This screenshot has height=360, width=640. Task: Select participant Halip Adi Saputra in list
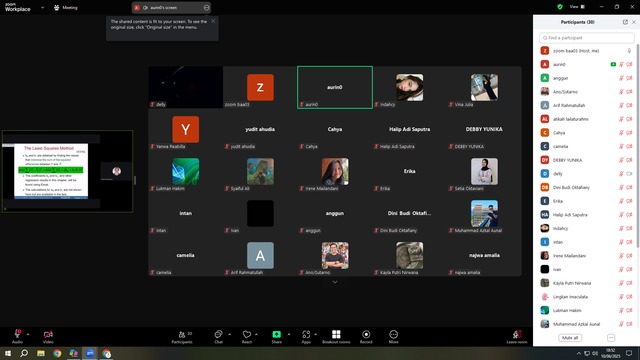(586, 215)
